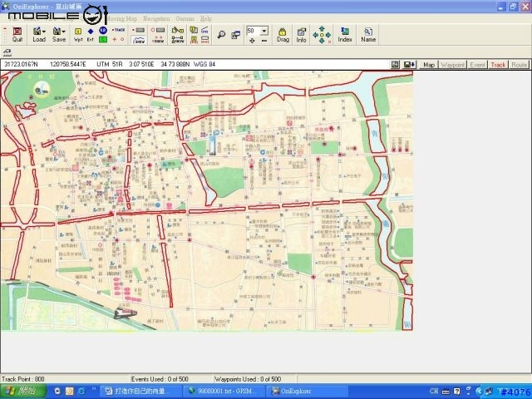This screenshot has width=532, height=399.
Task: Click the right arrow map pan control
Action: pyautogui.click(x=328, y=35)
